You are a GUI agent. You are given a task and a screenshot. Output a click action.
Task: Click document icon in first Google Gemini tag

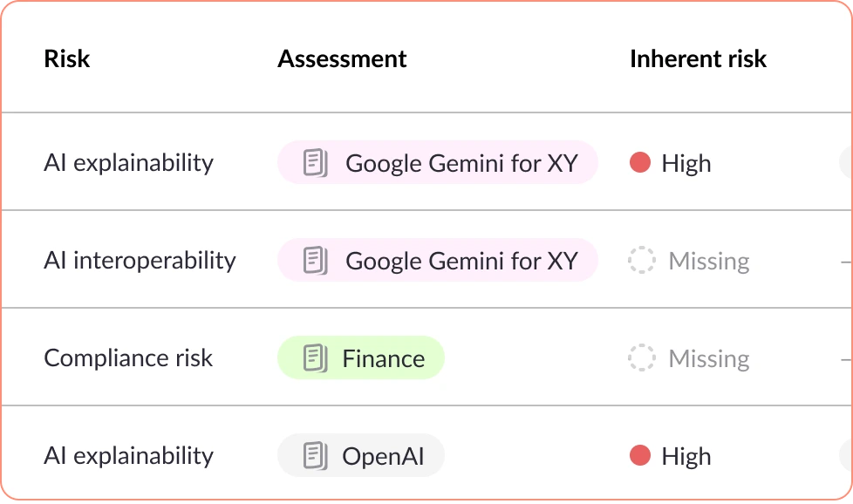point(315,163)
